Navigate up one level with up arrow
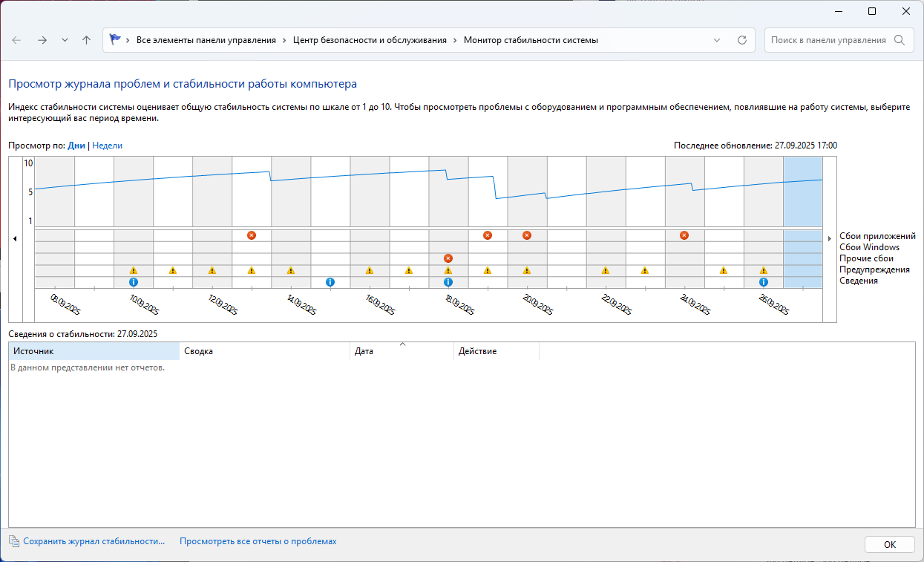Screen dimensions: 924x562 pyautogui.click(x=86, y=40)
